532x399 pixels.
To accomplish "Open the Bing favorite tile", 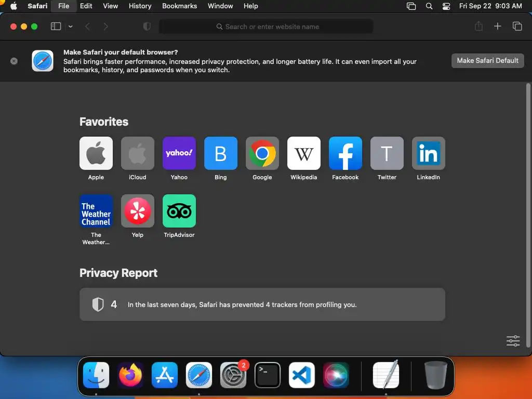I will point(220,153).
